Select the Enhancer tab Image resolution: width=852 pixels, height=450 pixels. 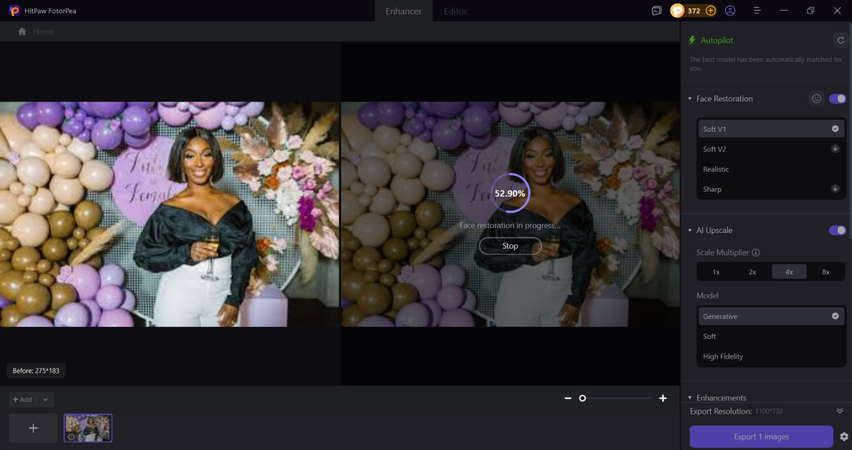click(x=404, y=11)
